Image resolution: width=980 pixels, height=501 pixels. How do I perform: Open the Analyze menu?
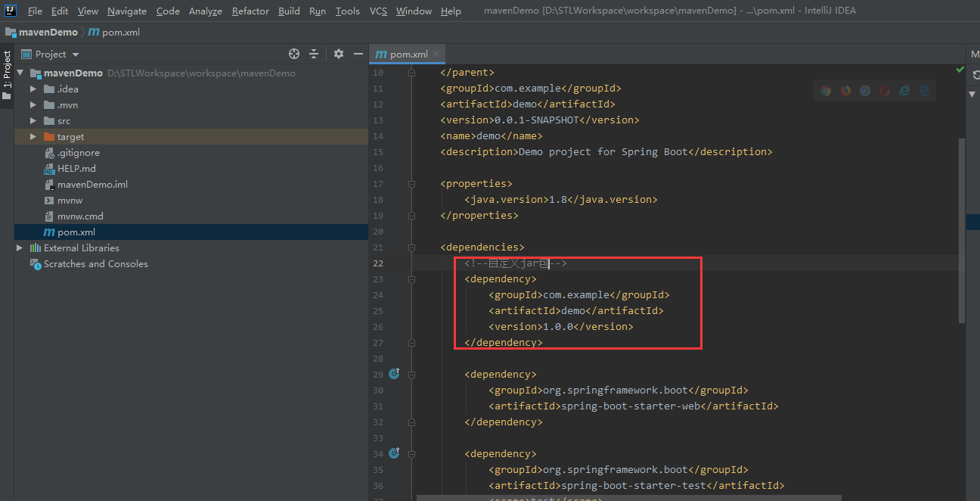point(206,11)
